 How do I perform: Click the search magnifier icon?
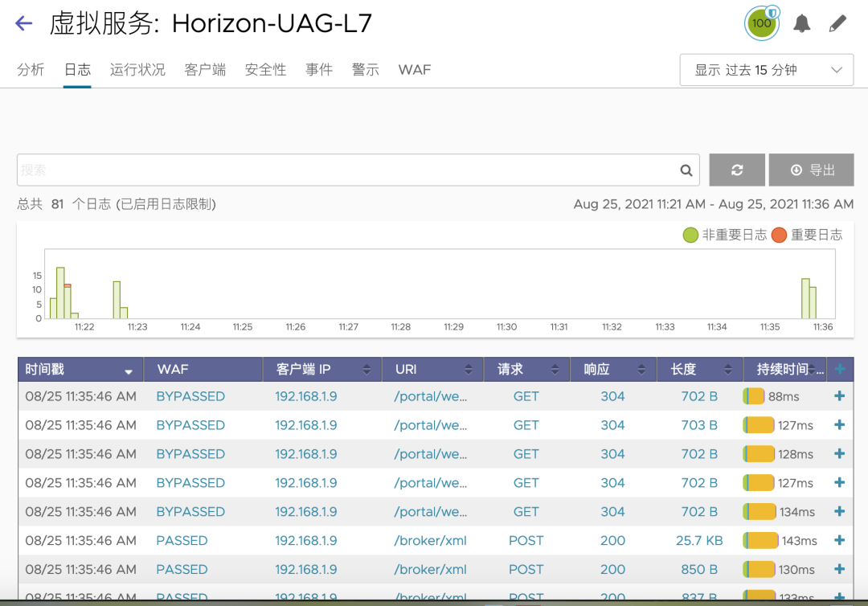coord(686,170)
